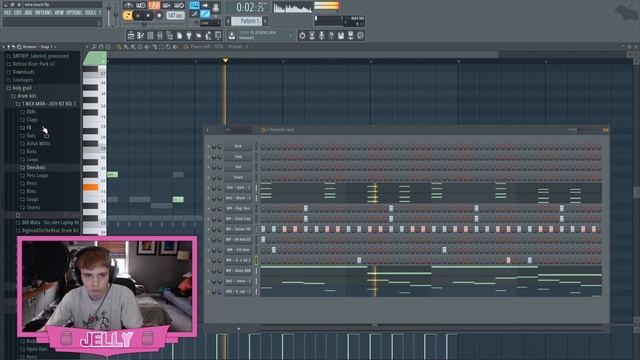
Task: Select next pattern arrow
Action: 265,21
